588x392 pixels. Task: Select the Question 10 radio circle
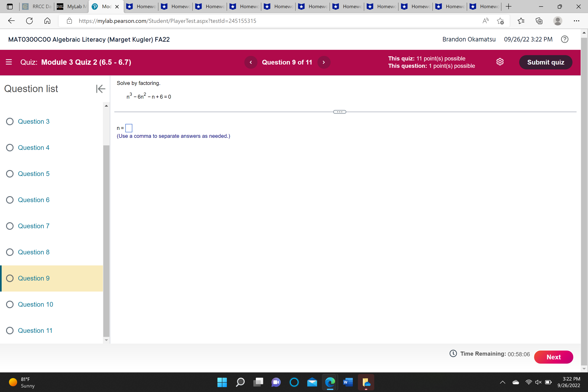click(x=10, y=304)
